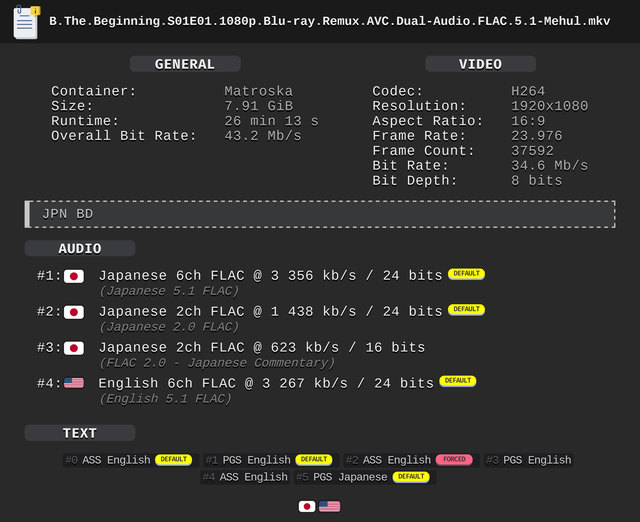Viewport: 640px width, 522px height.
Task: Click the Overall Bit Rate: label
Action: tap(124, 136)
